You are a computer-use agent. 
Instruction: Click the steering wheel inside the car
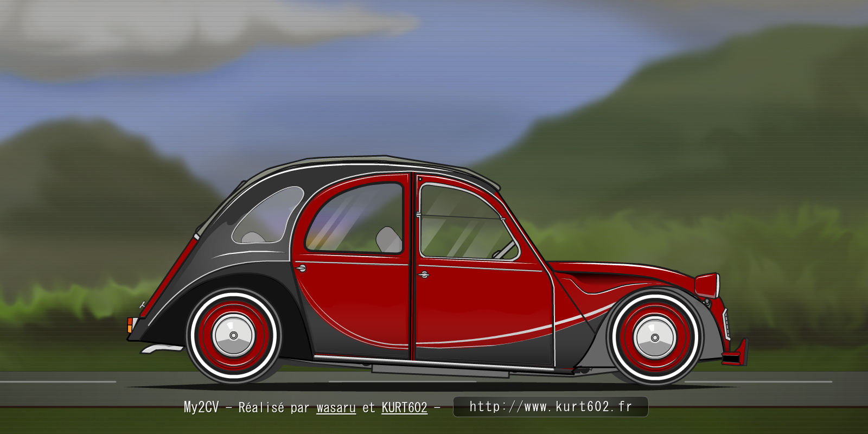click(505, 250)
